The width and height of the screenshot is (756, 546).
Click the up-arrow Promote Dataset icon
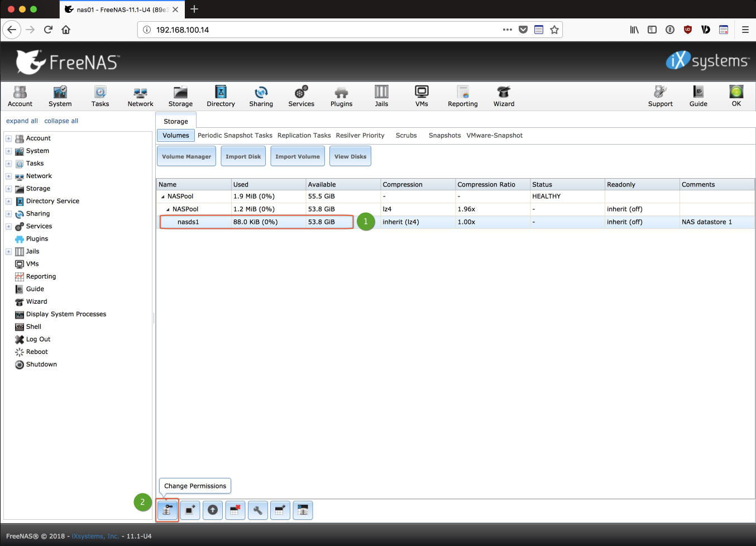point(213,510)
